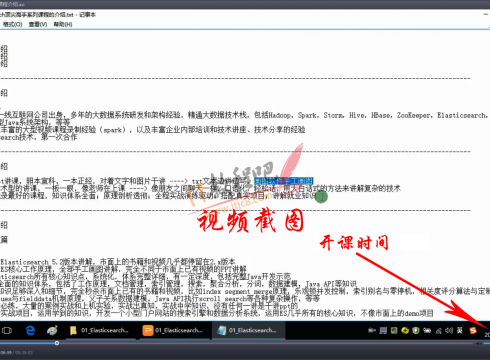
Task: Open the 格式(O) menu in Notepad
Action: click(13, 24)
